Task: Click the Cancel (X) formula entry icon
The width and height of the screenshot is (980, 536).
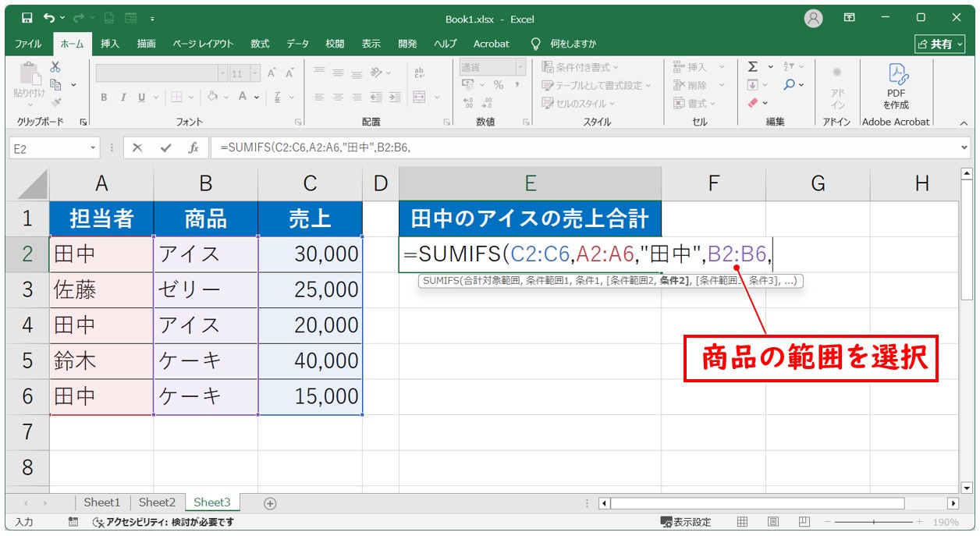Action: click(x=137, y=147)
